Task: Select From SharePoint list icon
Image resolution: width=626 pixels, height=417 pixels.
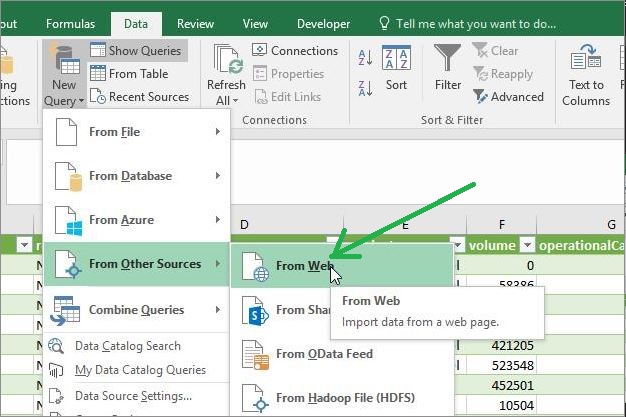Action: tap(256, 311)
